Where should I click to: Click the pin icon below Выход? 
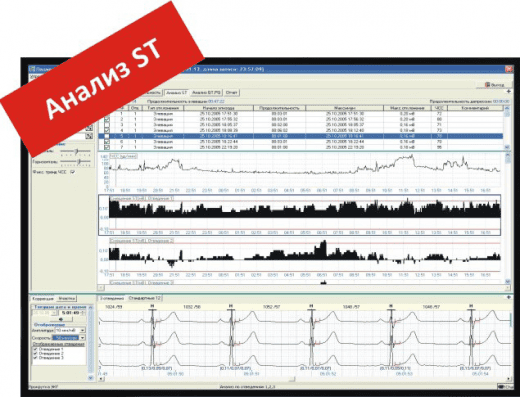pyautogui.click(x=509, y=91)
